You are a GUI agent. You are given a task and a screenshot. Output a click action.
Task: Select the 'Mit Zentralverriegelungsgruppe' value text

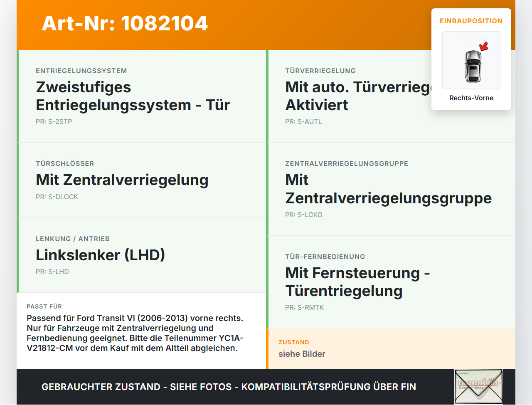389,189
